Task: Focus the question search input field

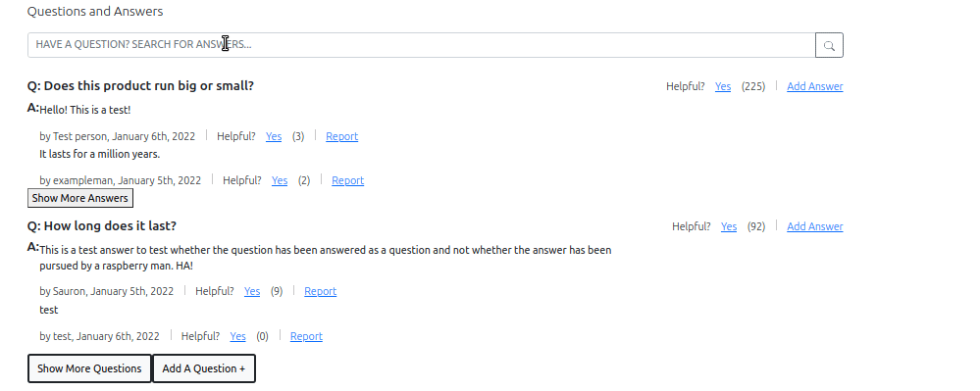Action: (421, 45)
